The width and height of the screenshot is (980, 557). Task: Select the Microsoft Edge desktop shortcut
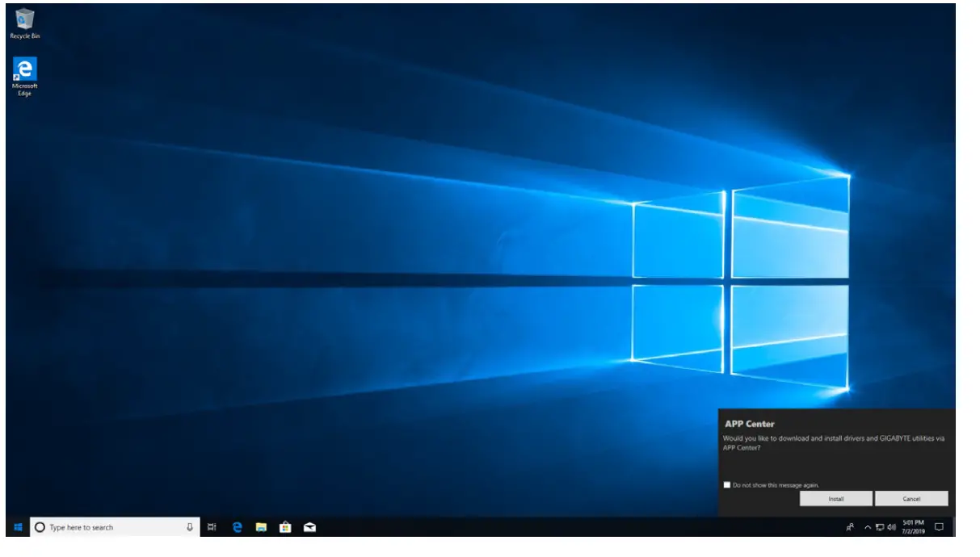[x=25, y=77]
